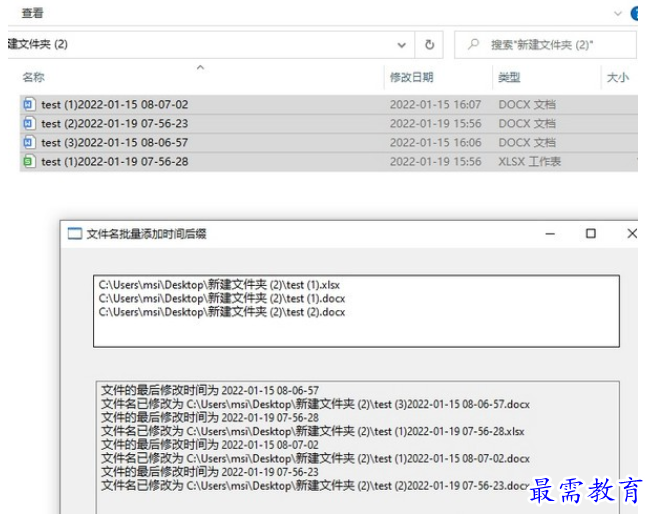Click the log line renamed to test (1)2022-01-15 08-07-02.docx
This screenshot has width=651, height=522.
tap(316, 458)
